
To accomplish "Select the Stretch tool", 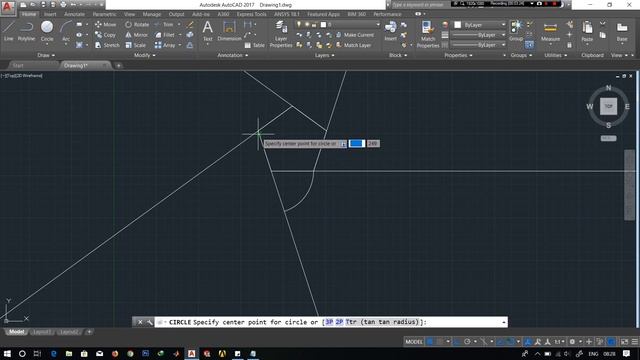I will tap(107, 45).
